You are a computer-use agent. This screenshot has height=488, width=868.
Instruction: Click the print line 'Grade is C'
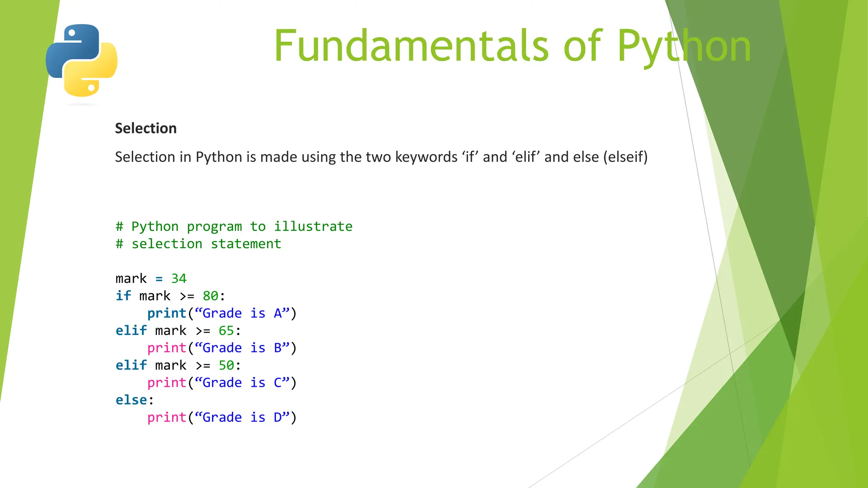pos(222,383)
